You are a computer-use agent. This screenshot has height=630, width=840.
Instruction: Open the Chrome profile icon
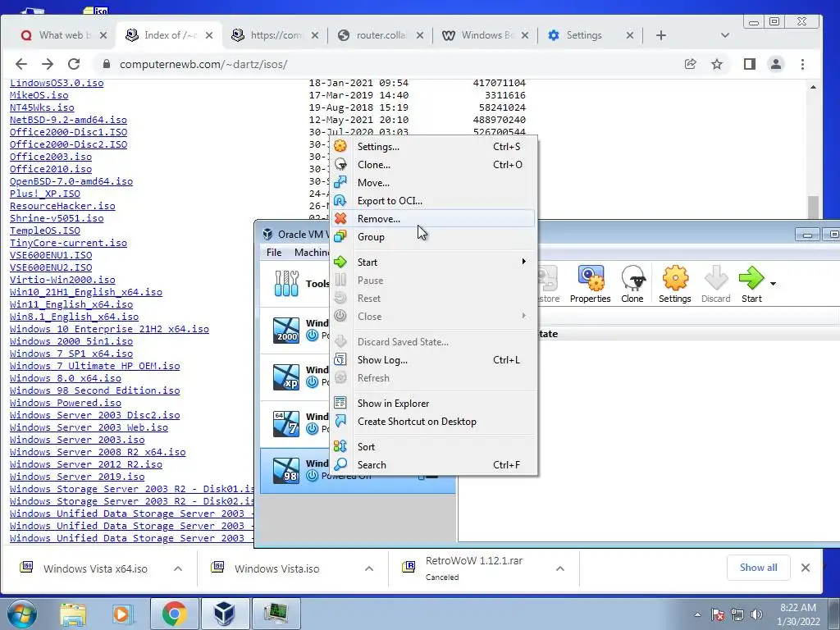click(x=776, y=64)
